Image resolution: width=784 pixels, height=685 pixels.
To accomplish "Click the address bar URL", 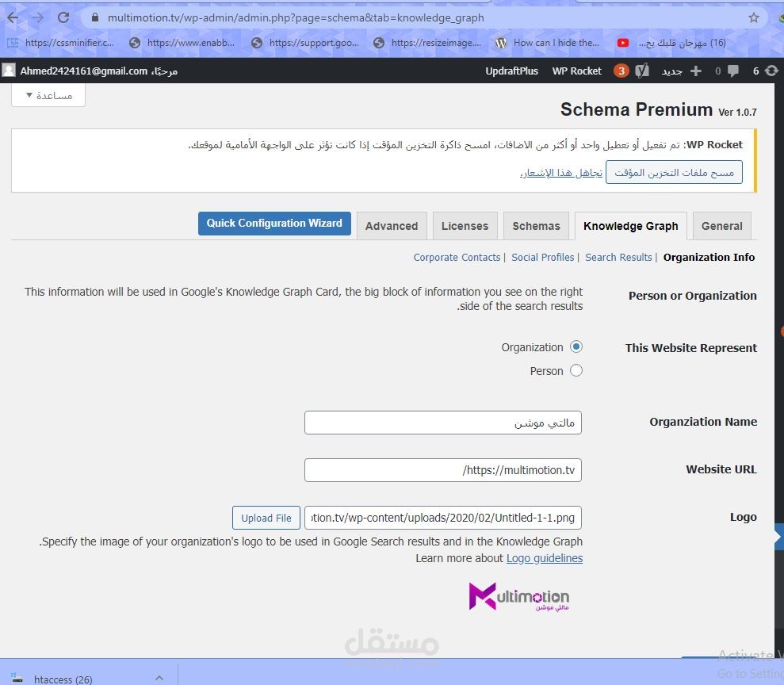I will point(296,18).
